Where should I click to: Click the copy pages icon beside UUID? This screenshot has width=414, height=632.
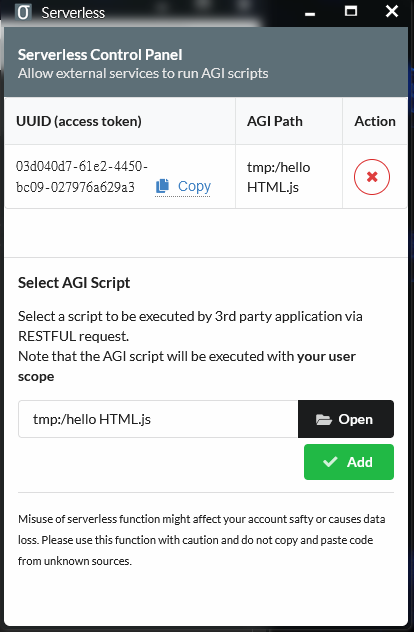click(162, 186)
